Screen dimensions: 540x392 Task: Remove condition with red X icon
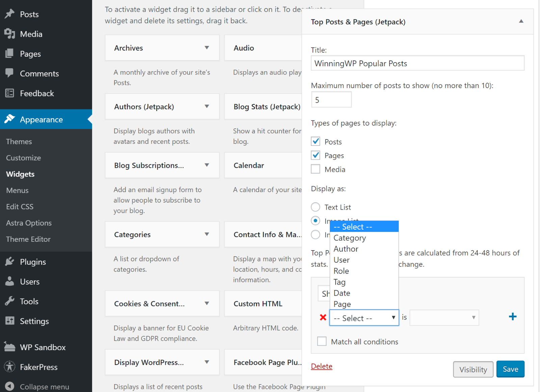coord(323,317)
